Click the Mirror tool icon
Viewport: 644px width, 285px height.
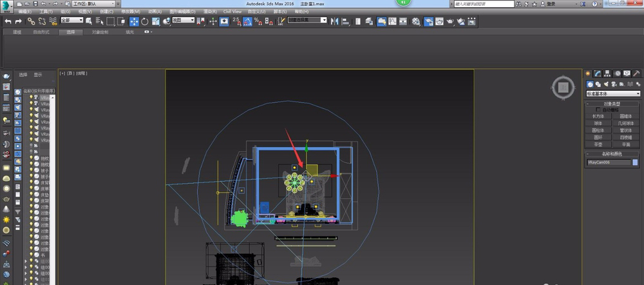click(x=335, y=21)
